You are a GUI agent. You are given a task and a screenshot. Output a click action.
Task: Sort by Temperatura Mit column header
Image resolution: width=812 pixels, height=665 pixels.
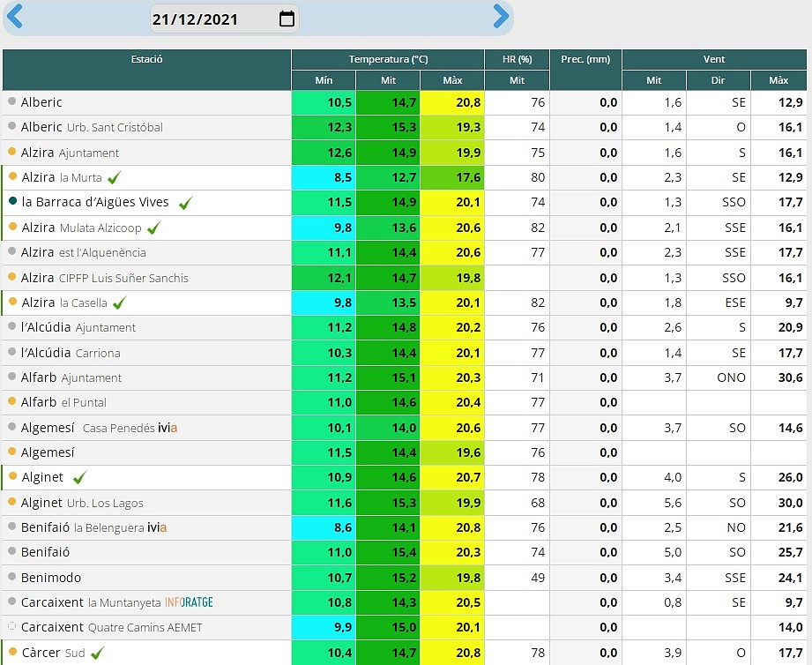(x=388, y=80)
